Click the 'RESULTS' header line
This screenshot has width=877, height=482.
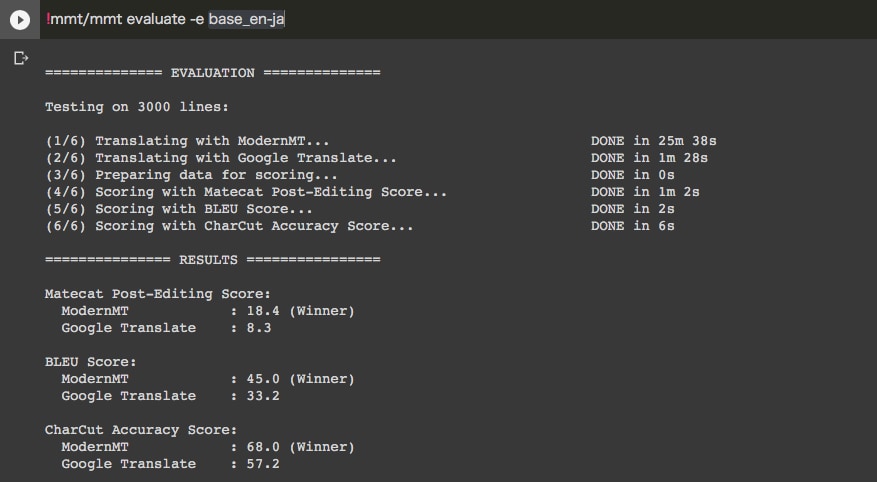click(x=213, y=260)
